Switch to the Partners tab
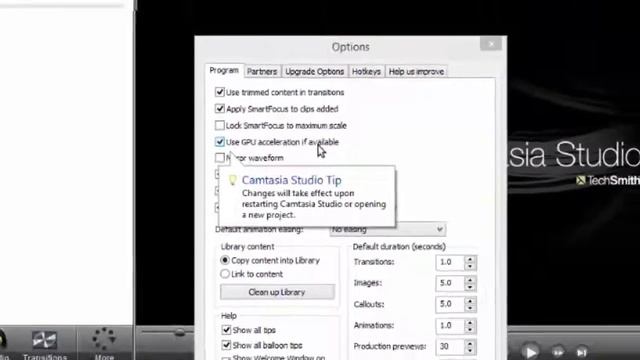 pyautogui.click(x=262, y=71)
